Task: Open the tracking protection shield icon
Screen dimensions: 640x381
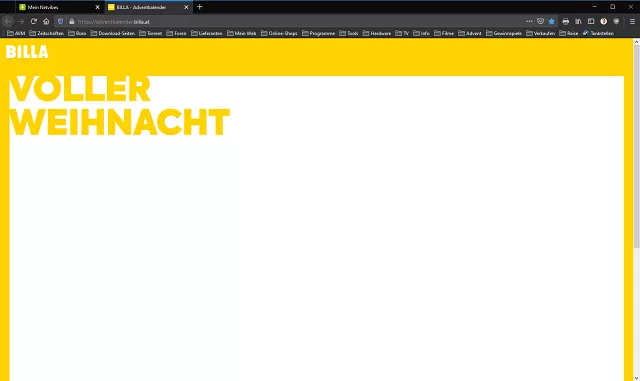Action: [x=60, y=21]
